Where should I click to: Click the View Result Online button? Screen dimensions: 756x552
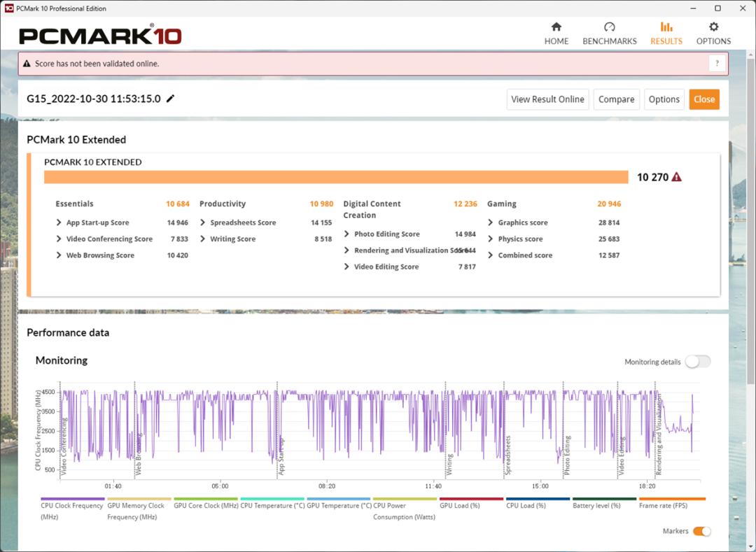[547, 99]
